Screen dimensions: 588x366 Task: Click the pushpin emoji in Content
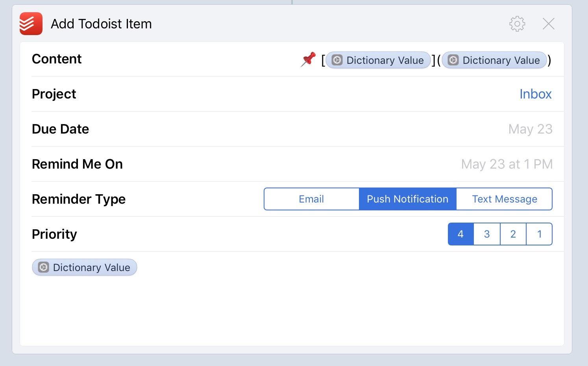point(308,59)
